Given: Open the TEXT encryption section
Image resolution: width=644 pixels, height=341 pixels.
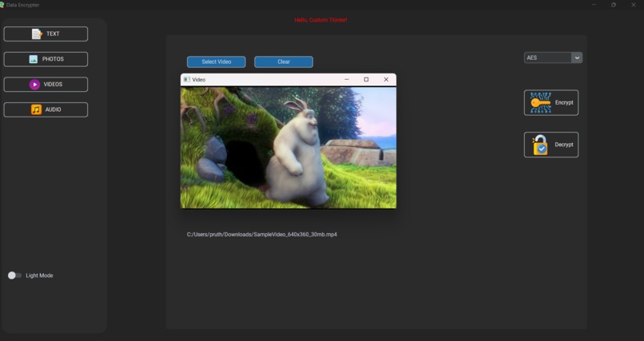Looking at the screenshot, I should point(46,34).
